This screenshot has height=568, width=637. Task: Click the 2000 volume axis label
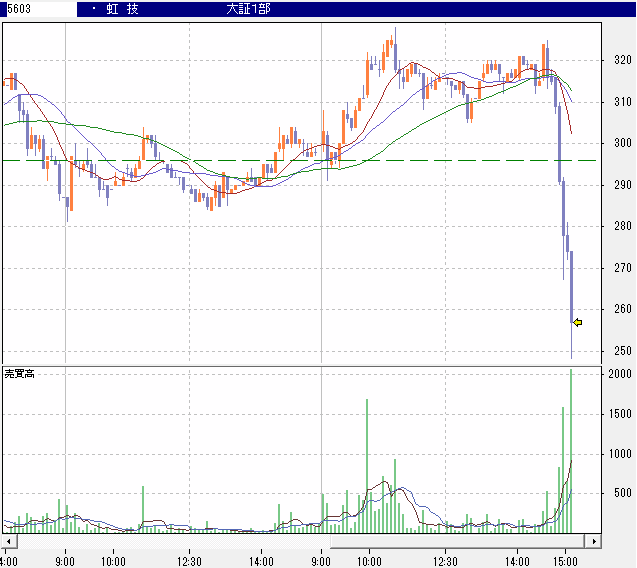620,374
